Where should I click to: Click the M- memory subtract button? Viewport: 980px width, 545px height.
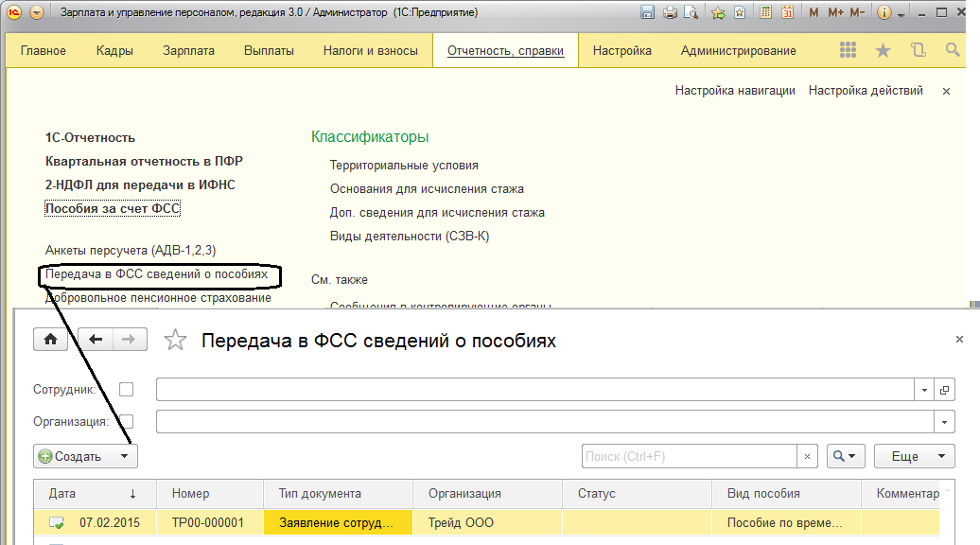[857, 12]
